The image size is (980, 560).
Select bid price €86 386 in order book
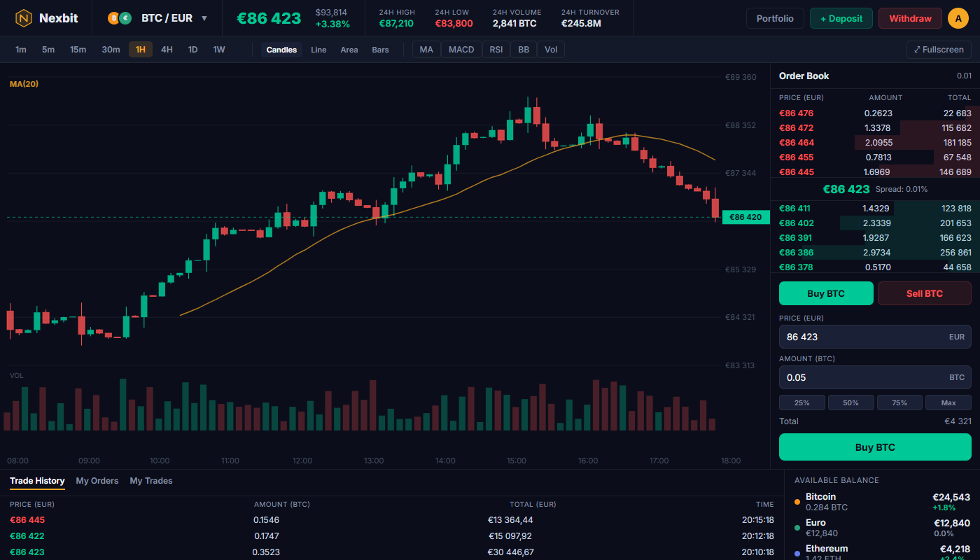(x=875, y=252)
